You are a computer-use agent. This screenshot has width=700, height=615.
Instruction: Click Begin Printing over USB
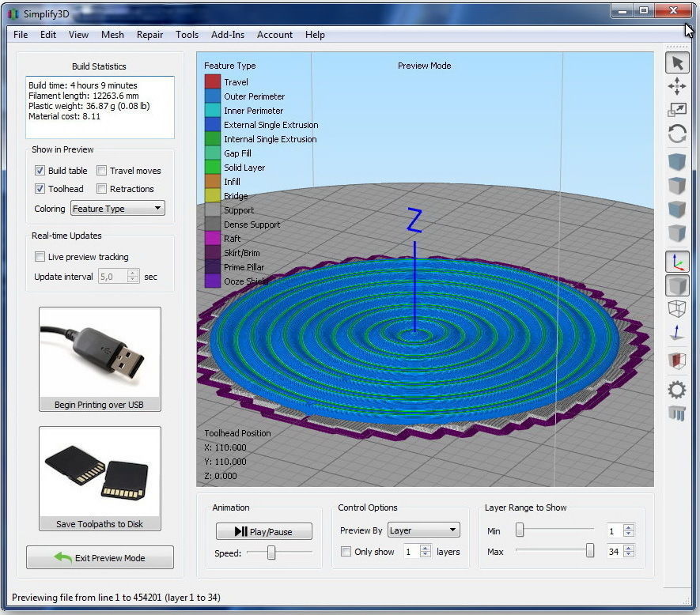coord(100,359)
